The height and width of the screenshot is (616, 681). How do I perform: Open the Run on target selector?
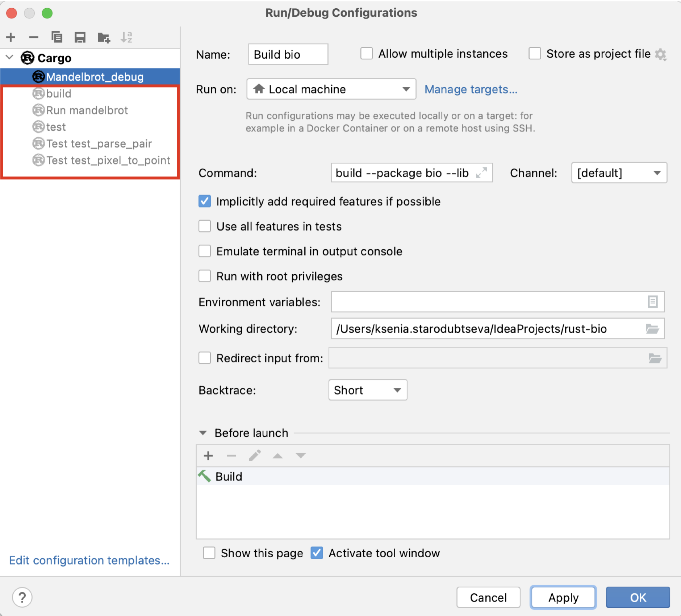[330, 89]
